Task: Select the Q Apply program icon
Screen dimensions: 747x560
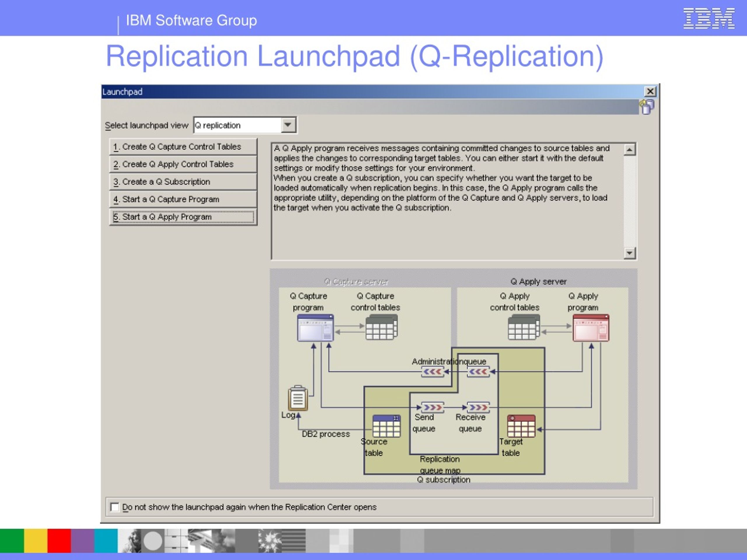Action: coord(590,328)
